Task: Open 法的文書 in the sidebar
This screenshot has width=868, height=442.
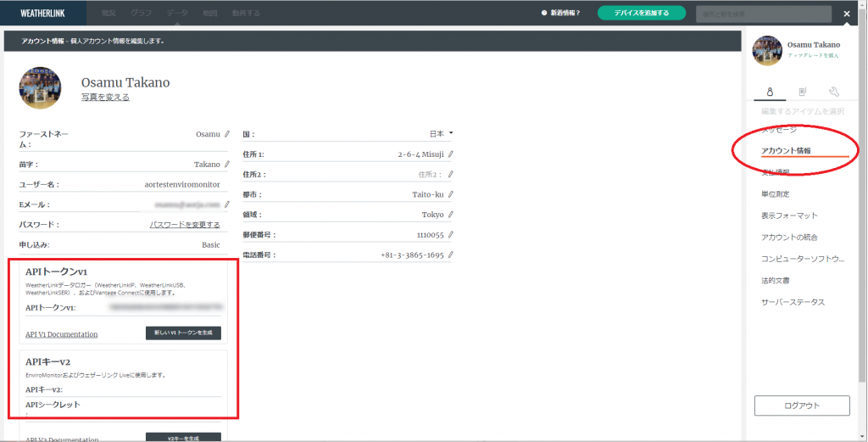Action: (x=776, y=280)
